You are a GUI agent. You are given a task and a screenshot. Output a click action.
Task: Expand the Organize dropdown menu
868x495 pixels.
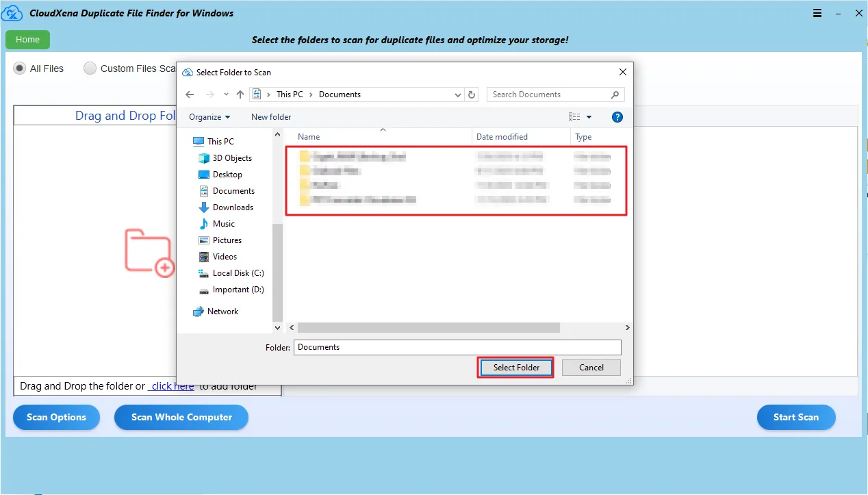pyautogui.click(x=209, y=117)
